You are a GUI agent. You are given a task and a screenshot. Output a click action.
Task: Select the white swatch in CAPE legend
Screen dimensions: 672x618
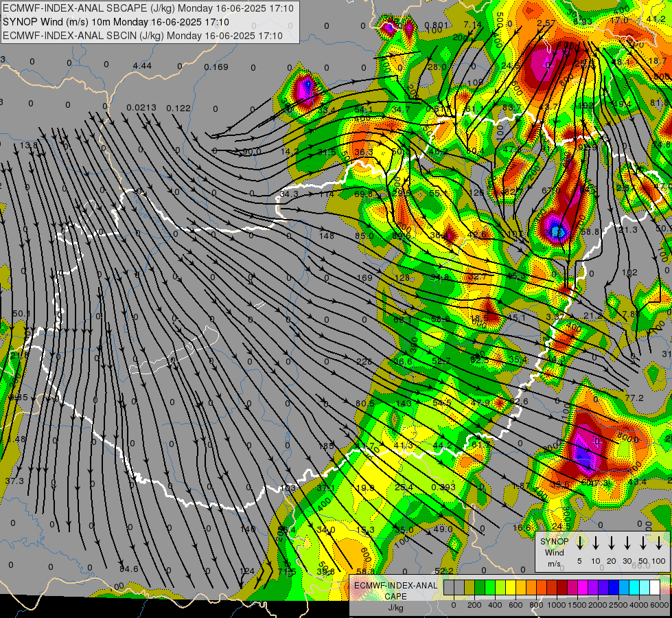tap(655, 587)
